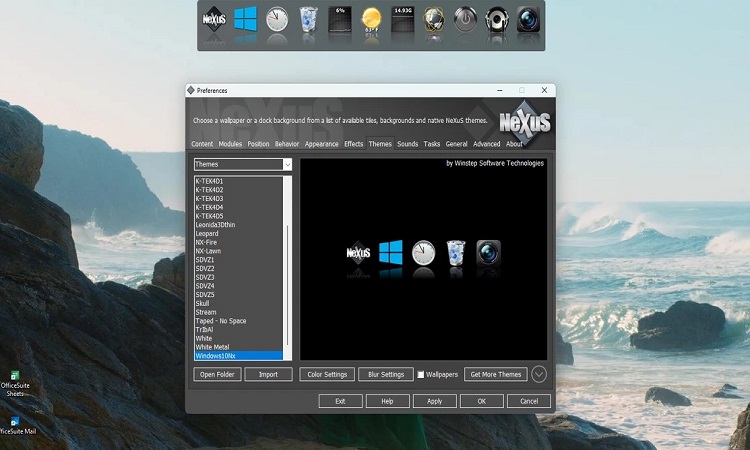Switch to the Appearance tab
Viewport: 750px width, 450px height.
point(321,144)
